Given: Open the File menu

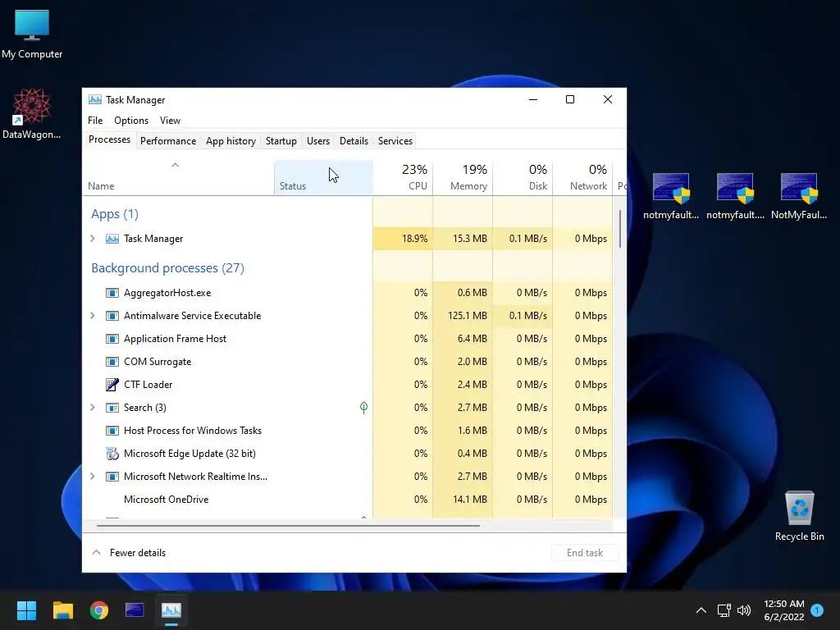Looking at the screenshot, I should coord(95,121).
